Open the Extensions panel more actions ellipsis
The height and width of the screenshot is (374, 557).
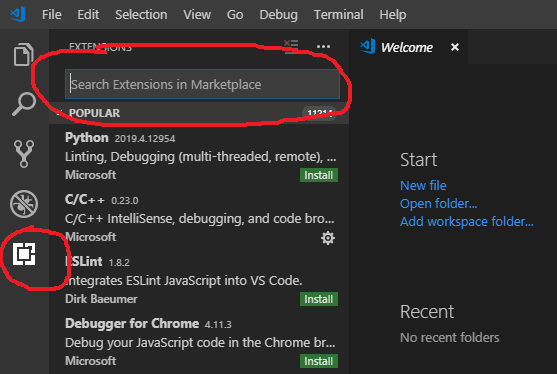coord(323,47)
